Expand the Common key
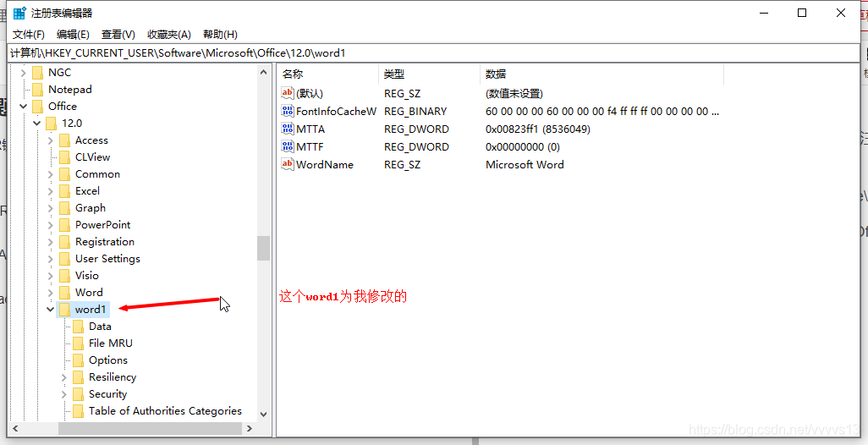 (51, 173)
